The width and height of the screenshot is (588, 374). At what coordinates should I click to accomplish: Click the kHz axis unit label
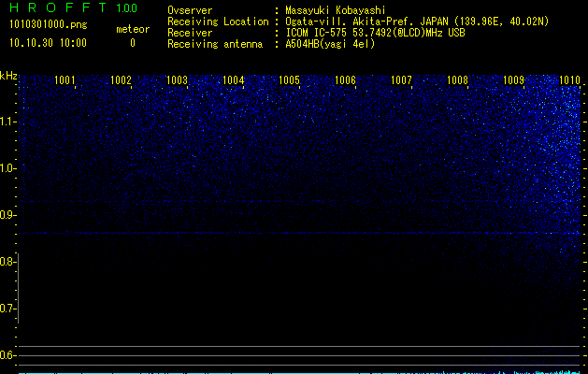[8, 76]
